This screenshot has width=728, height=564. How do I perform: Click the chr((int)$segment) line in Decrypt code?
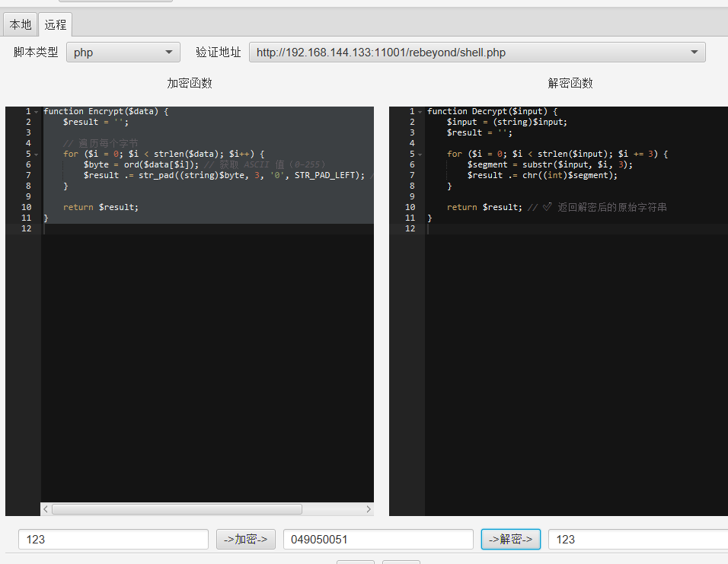pos(542,176)
